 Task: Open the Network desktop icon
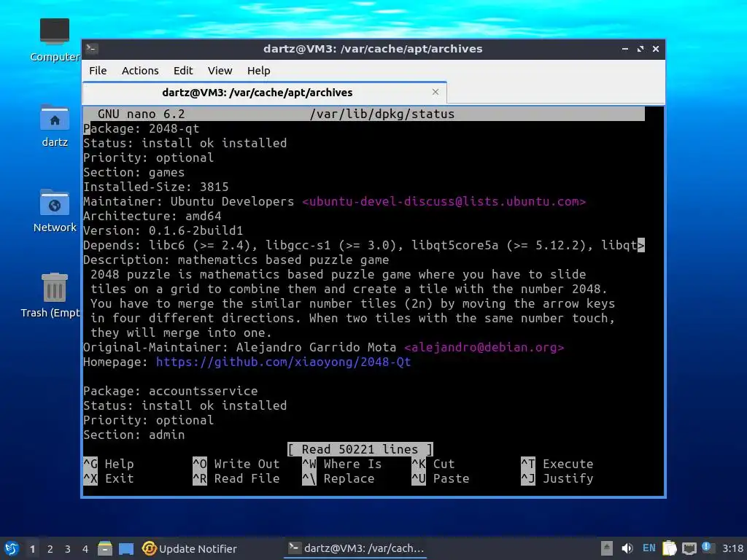(54, 211)
